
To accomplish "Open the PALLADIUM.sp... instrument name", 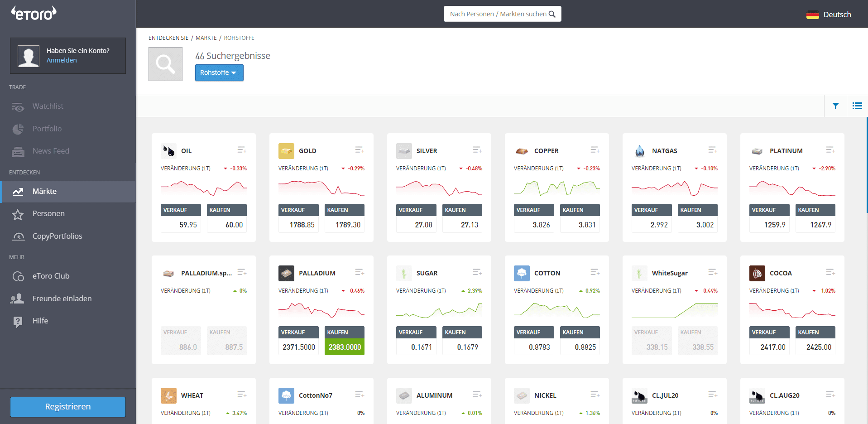I will (206, 273).
